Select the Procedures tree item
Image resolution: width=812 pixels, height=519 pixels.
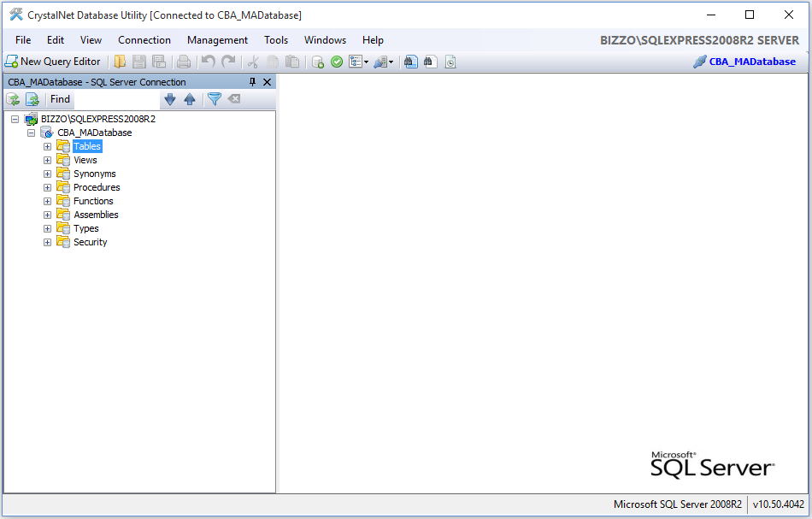coord(97,187)
